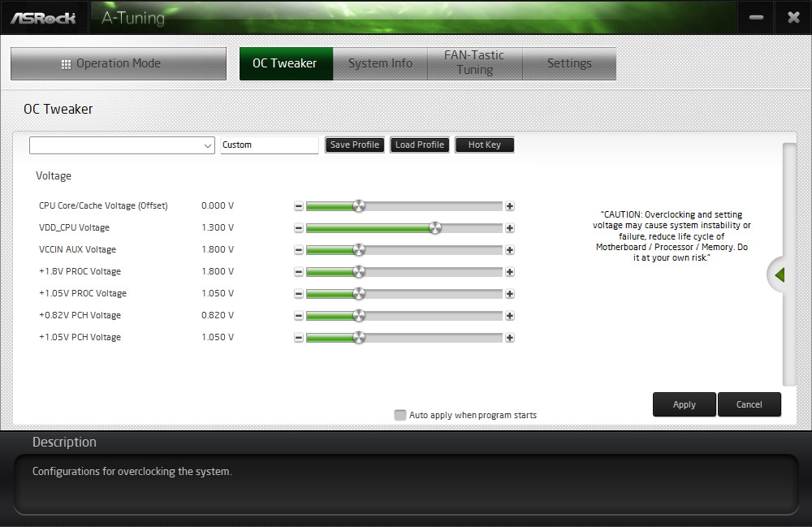The image size is (812, 527).
Task: Click the +0.82V PCH Voltage slider handle
Action: pos(359,316)
